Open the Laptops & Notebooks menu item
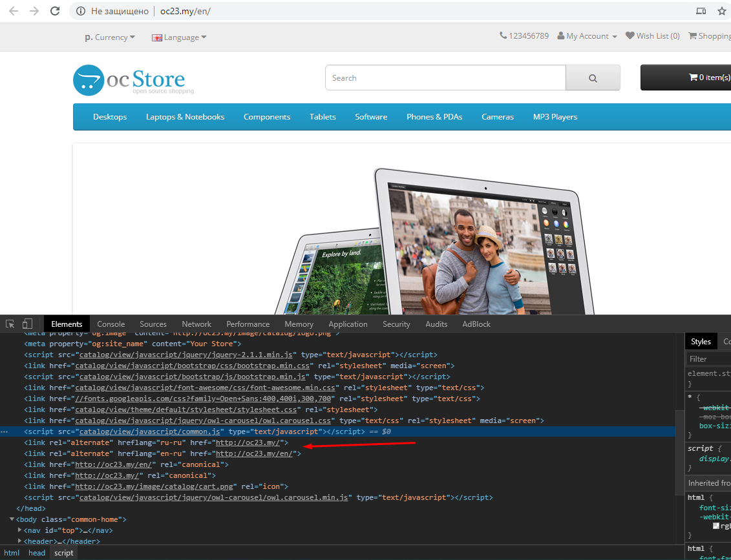This screenshot has width=731, height=560. pyautogui.click(x=185, y=117)
